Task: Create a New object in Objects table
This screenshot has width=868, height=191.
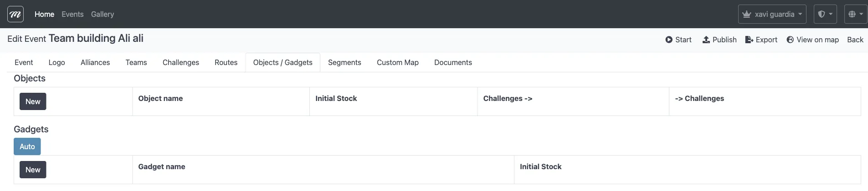Action: (33, 101)
